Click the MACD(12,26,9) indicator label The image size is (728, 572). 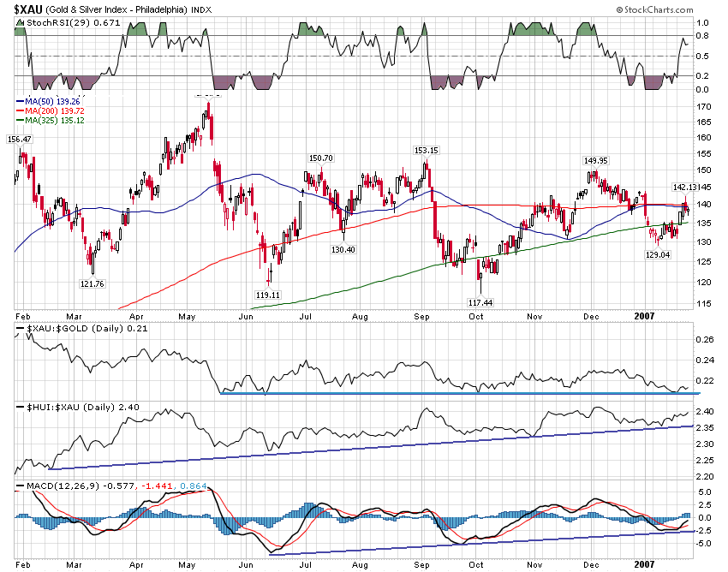(53, 486)
